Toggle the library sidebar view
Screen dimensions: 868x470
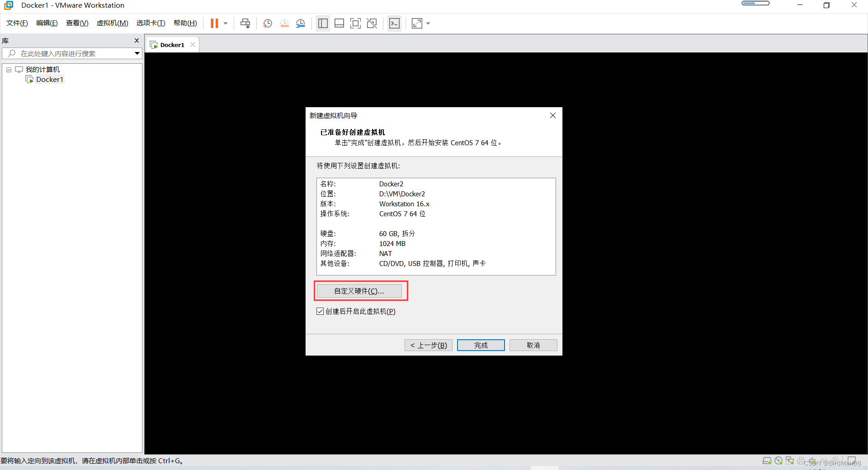(x=323, y=24)
